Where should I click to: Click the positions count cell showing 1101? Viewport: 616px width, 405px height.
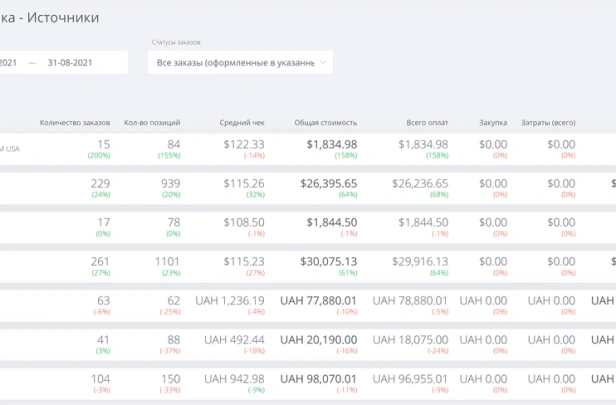coord(164,261)
